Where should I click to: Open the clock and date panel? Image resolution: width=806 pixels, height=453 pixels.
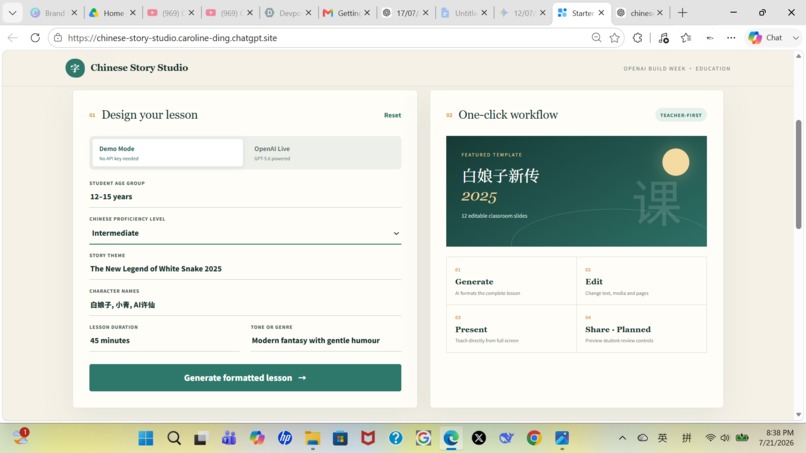click(x=779, y=438)
